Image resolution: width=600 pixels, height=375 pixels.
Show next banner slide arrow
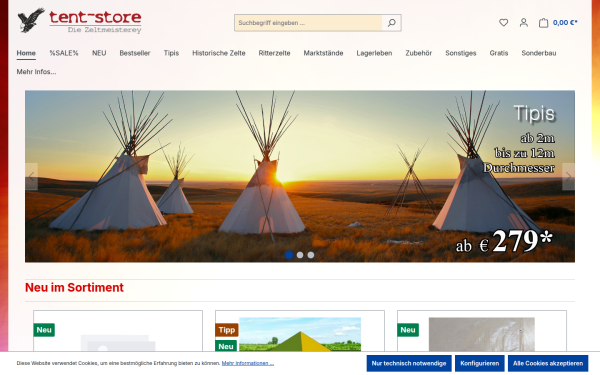click(x=568, y=176)
